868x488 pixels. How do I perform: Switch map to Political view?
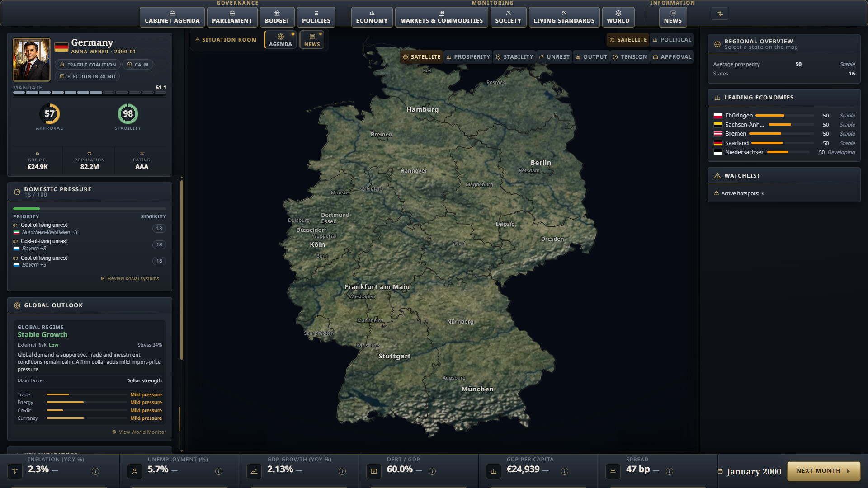point(672,40)
